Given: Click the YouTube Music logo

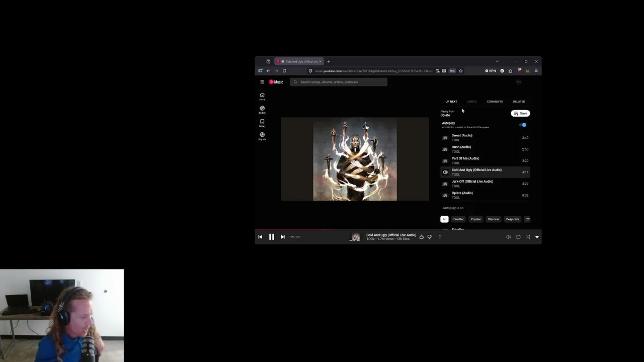Looking at the screenshot, I should (276, 82).
